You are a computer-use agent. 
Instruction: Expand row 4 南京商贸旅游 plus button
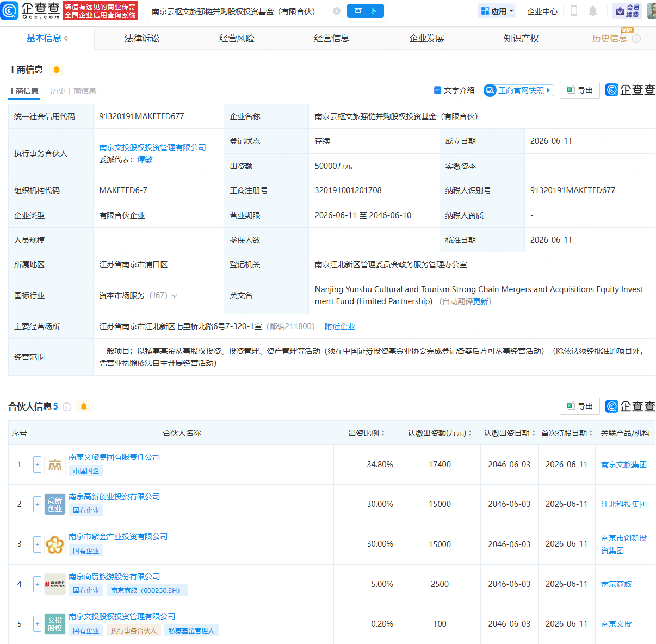click(37, 584)
